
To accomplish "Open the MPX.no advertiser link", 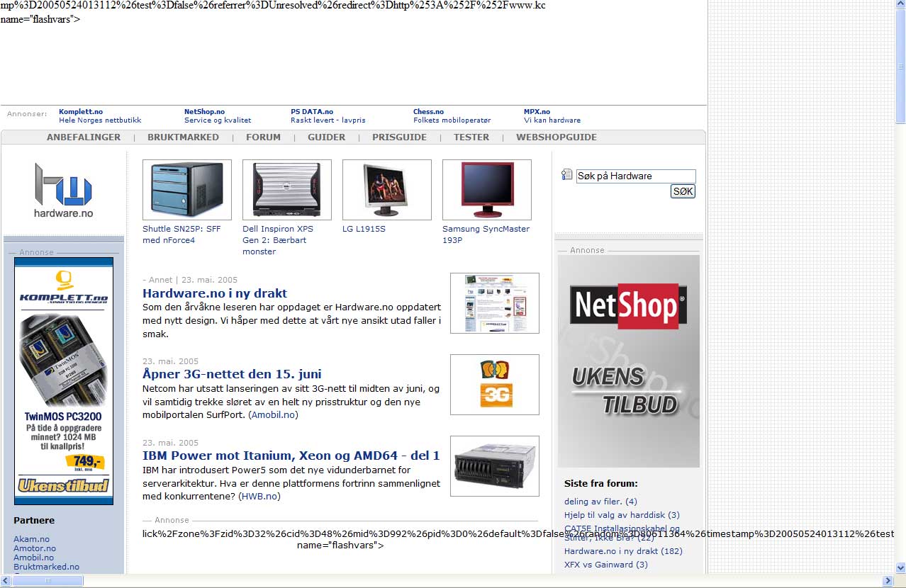I will [x=537, y=111].
